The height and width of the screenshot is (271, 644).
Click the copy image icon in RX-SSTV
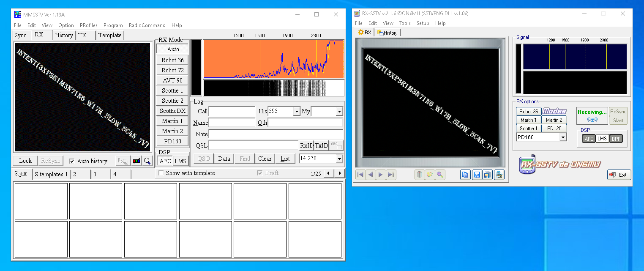coord(465,175)
